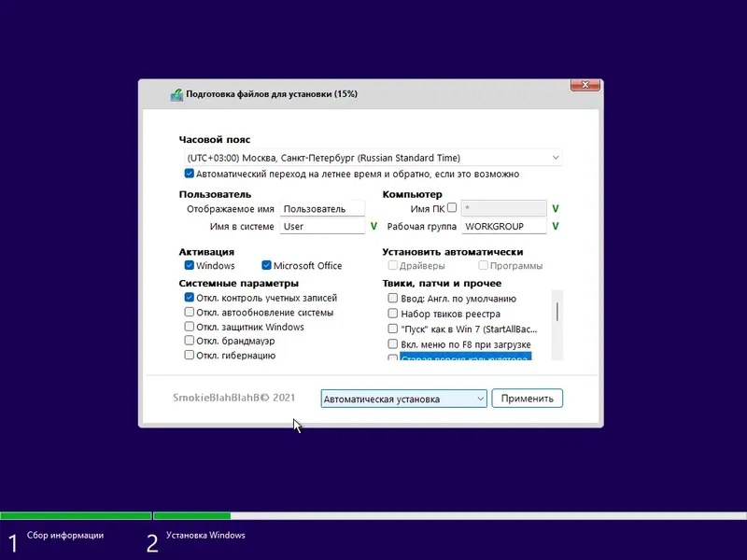Click the green checkmark beside Рабочая группа
This screenshot has width=747, height=560.
(556, 226)
